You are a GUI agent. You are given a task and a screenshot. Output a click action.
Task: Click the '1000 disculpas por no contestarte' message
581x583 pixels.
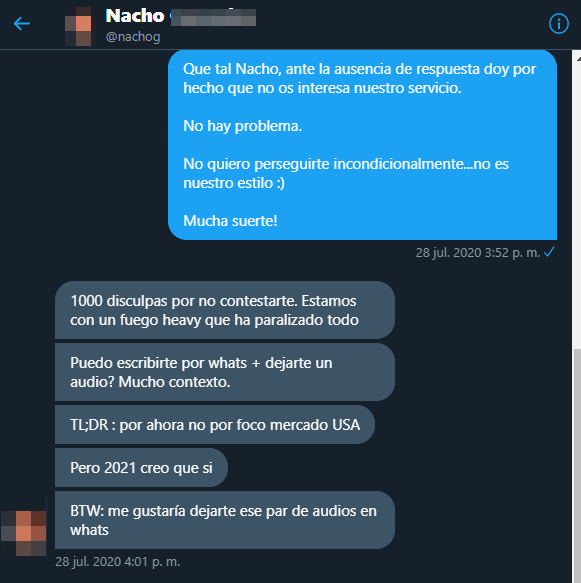225,310
